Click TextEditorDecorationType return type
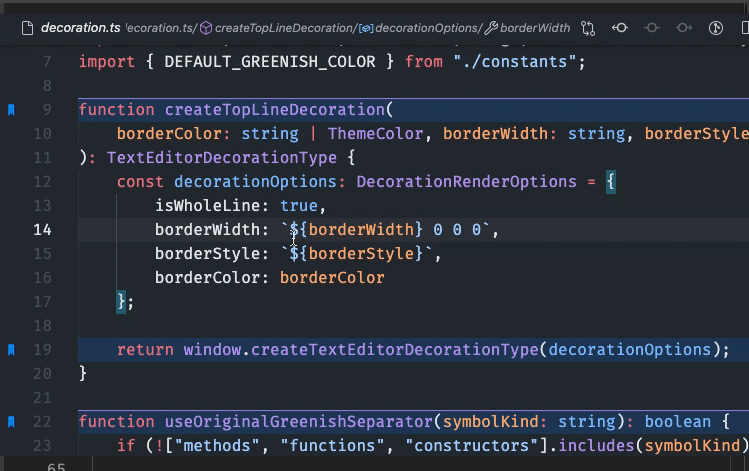The height and width of the screenshot is (471, 749). (222, 158)
